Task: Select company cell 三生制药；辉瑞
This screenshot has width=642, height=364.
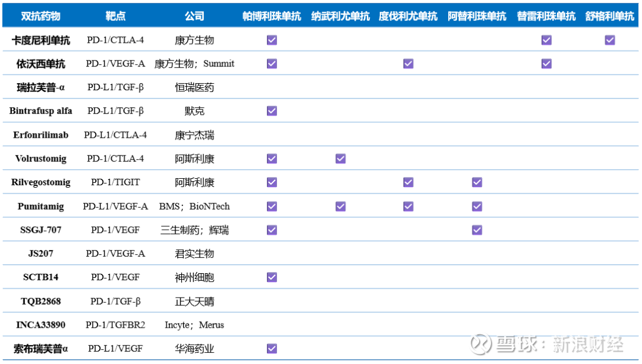Action: coord(194,230)
